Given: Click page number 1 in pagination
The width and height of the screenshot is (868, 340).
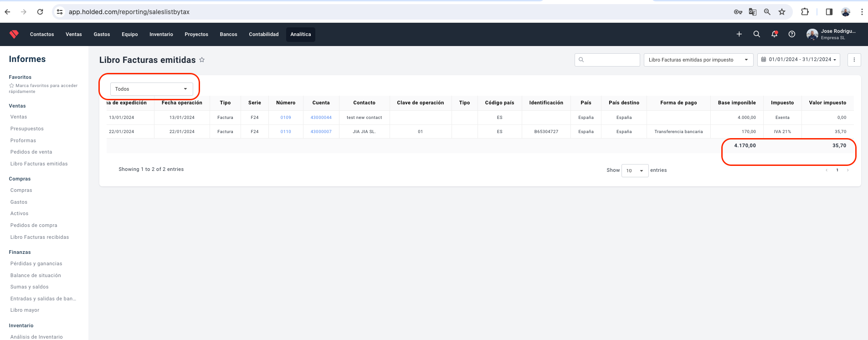Looking at the screenshot, I should pos(837,170).
